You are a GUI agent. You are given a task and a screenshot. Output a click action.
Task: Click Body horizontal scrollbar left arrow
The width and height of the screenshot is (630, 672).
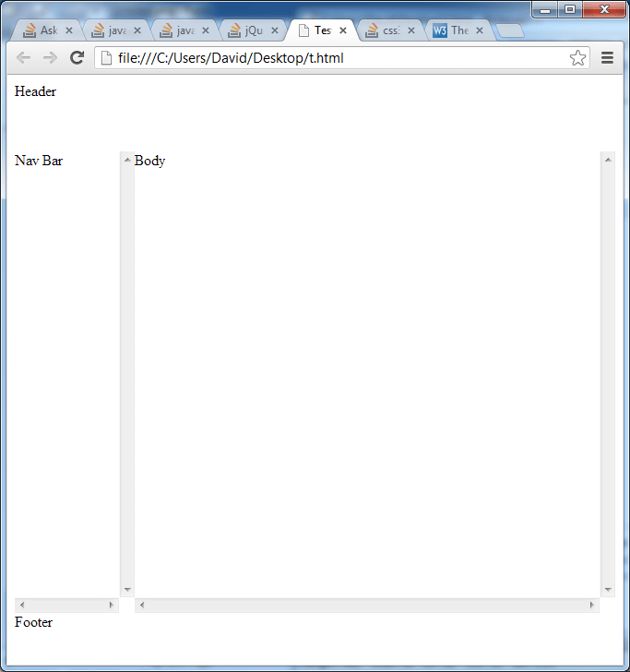click(142, 606)
